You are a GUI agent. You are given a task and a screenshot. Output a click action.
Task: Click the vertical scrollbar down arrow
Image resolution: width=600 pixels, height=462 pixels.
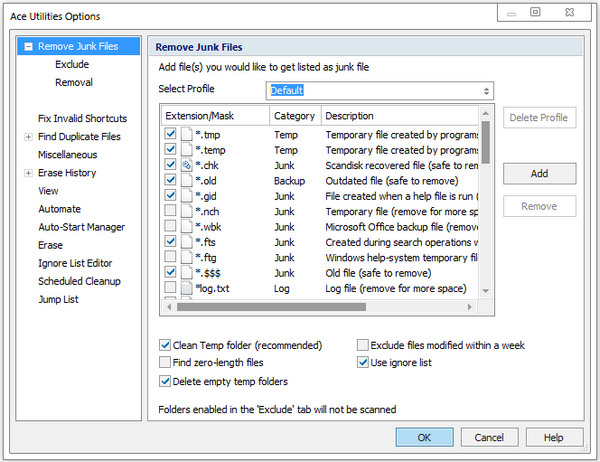click(486, 291)
